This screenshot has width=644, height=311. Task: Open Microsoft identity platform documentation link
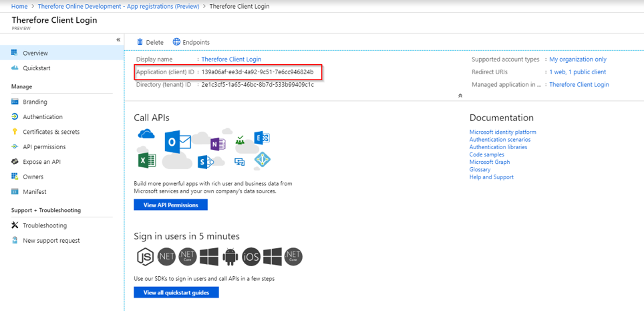coord(503,132)
